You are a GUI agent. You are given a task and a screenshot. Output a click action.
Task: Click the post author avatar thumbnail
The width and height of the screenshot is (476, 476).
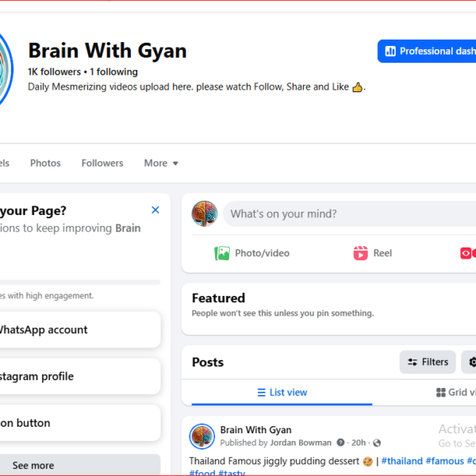coord(202,436)
